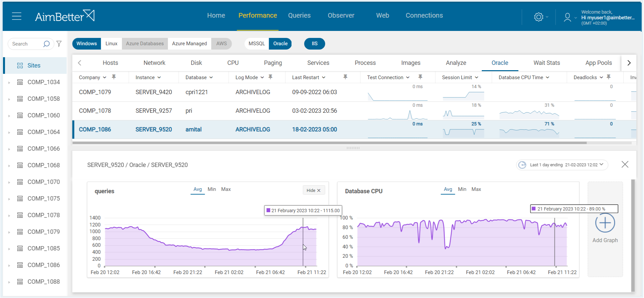Select the Linux platform toggle

tap(111, 44)
